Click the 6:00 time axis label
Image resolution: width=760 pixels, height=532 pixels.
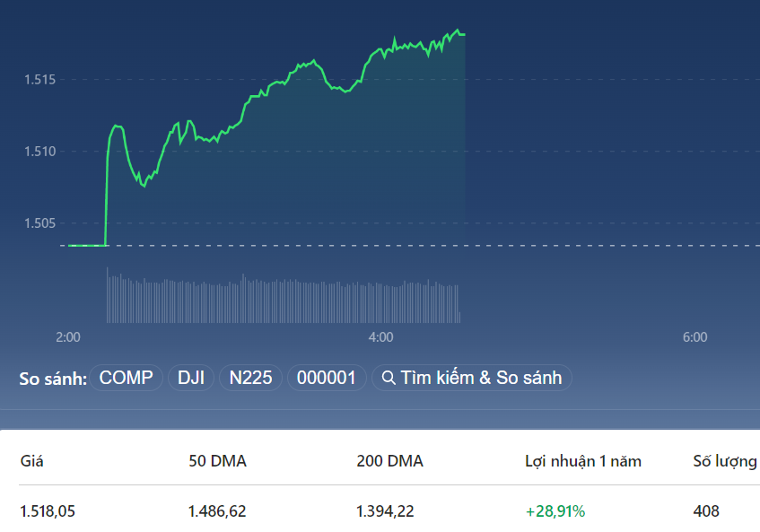pyautogui.click(x=694, y=337)
